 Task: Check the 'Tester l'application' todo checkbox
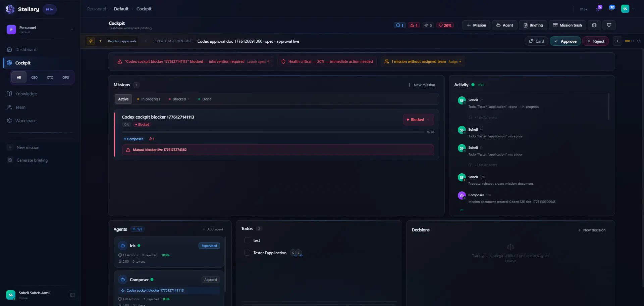coord(247,253)
